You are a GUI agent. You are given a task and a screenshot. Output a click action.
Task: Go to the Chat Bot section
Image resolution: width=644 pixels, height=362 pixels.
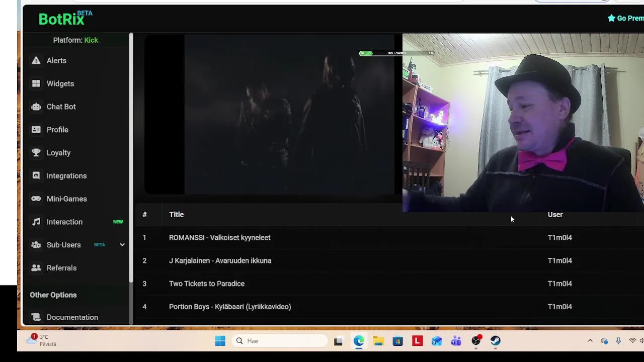coord(61,107)
